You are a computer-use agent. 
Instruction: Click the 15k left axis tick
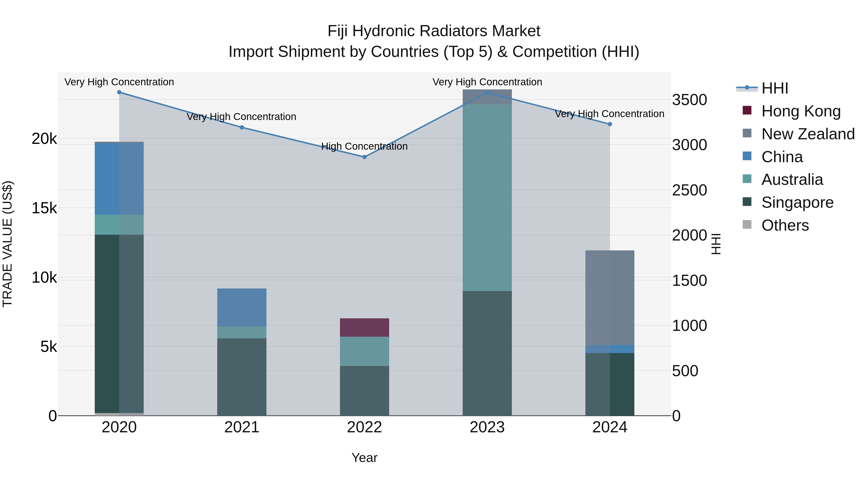(44, 208)
